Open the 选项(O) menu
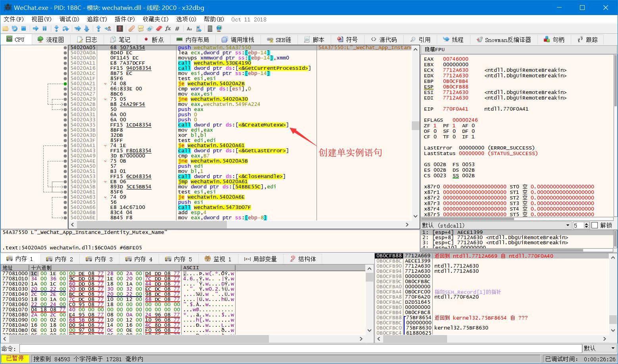 coord(186,19)
